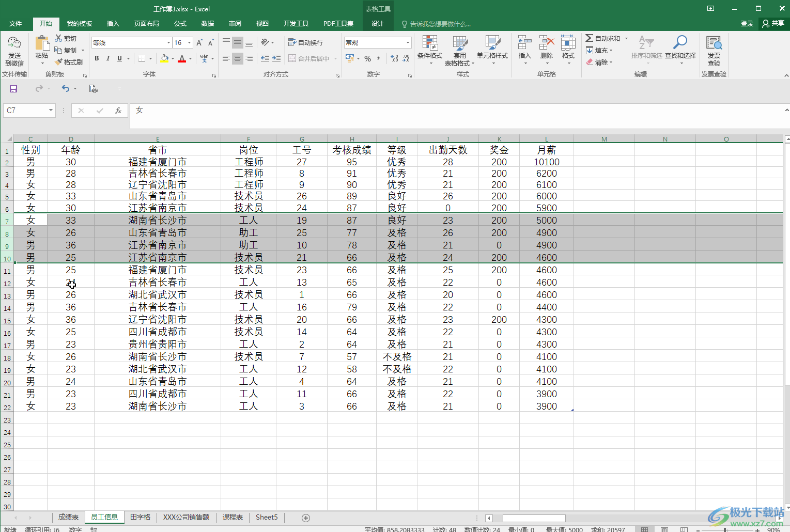Click the decrease indent icon
The width and height of the screenshot is (790, 532).
tap(265, 58)
